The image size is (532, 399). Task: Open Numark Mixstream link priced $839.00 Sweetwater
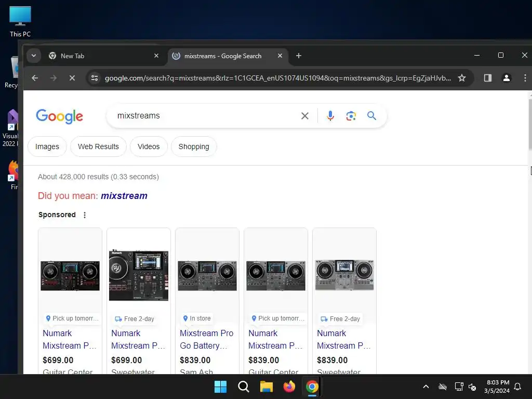[344, 339]
